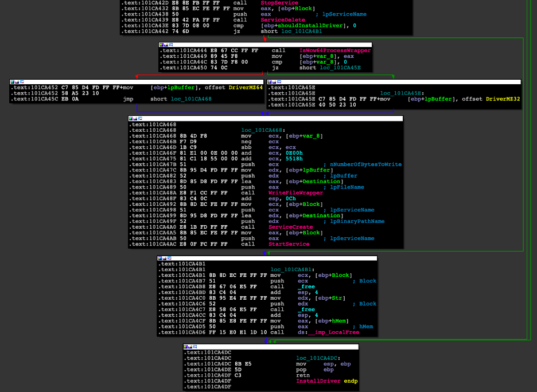This screenshot has height=392, width=537.
Task: Click the node color icon on the InstallDriver endp block
Action: click(186, 347)
